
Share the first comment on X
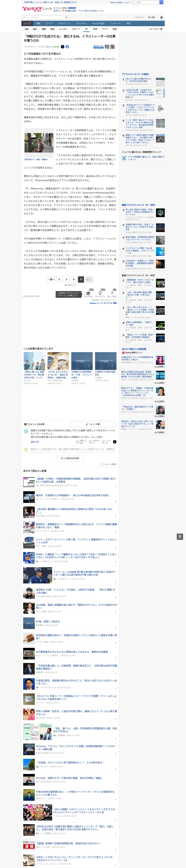tap(115, 442)
